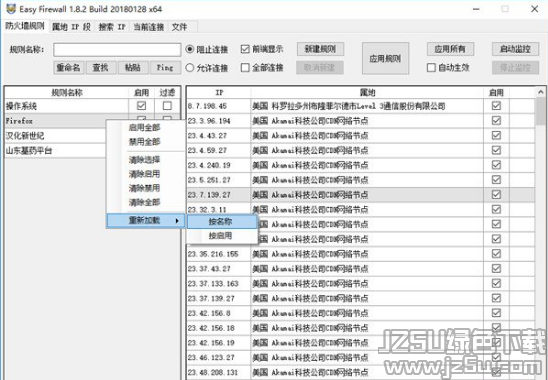Select 按启用 in the reload submenu
Viewport: 548px width, 380px height.
[x=222, y=236]
